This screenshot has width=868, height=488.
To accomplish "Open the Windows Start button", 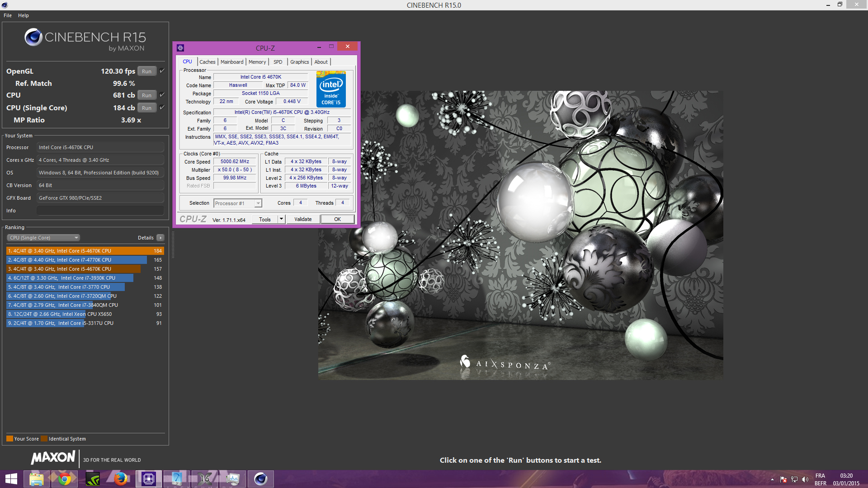I will tap(11, 479).
